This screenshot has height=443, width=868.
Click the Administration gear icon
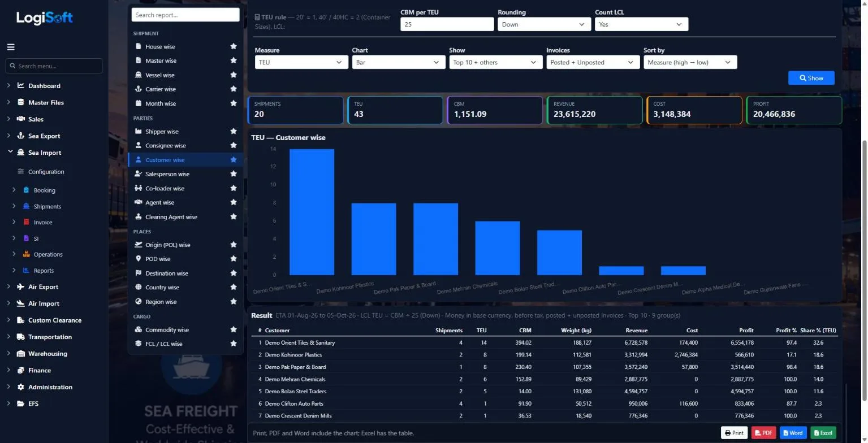[21, 387]
